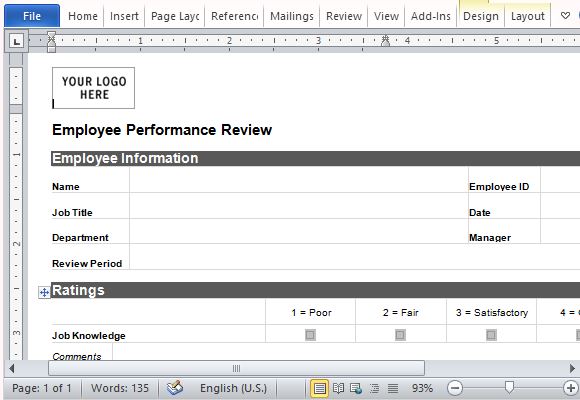
Task: Check Job Knowledge 1 = Poor checkbox
Action: (x=310, y=335)
